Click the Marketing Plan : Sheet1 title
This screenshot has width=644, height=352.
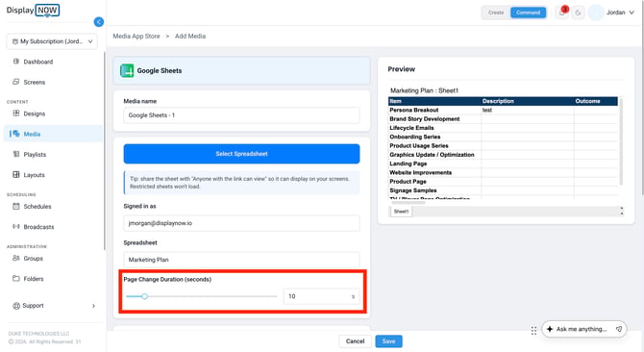(x=424, y=90)
